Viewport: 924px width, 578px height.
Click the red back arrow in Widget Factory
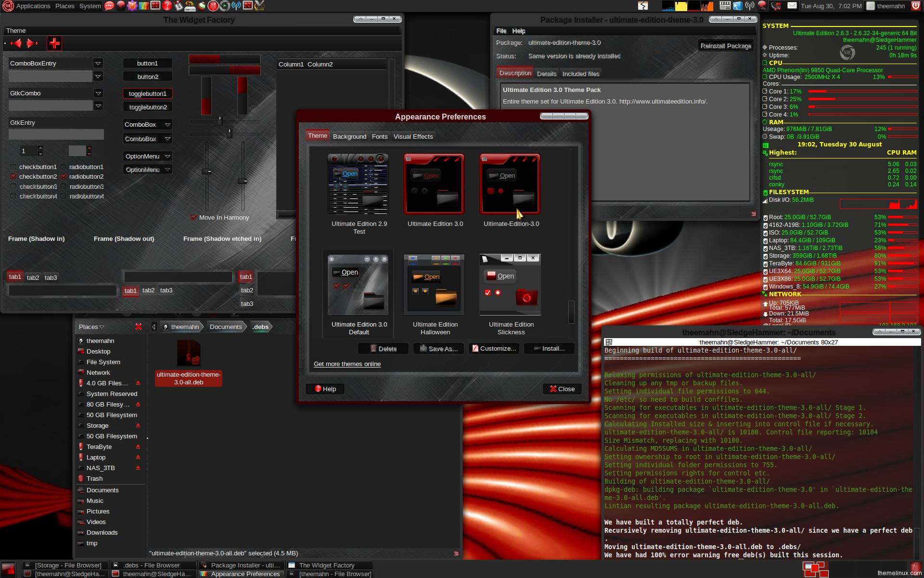tap(16, 44)
